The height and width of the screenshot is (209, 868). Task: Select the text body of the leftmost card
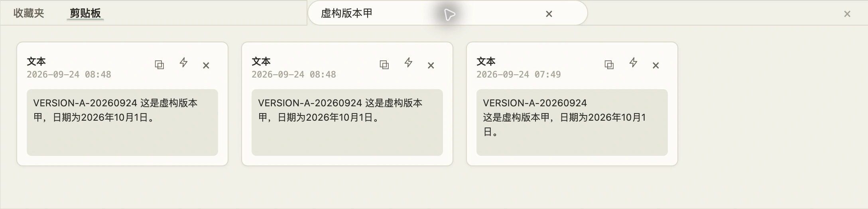pos(122,122)
